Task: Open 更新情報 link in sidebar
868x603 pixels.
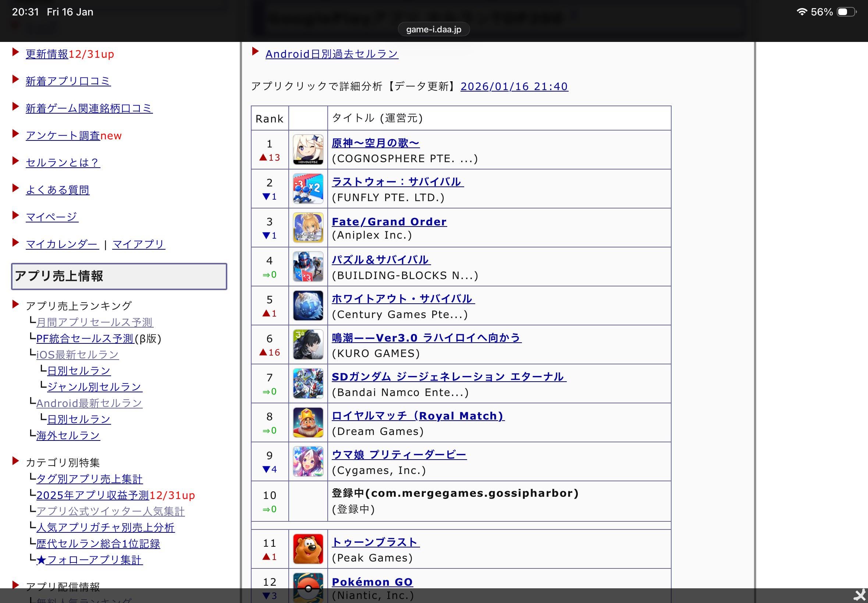Action: click(x=47, y=54)
